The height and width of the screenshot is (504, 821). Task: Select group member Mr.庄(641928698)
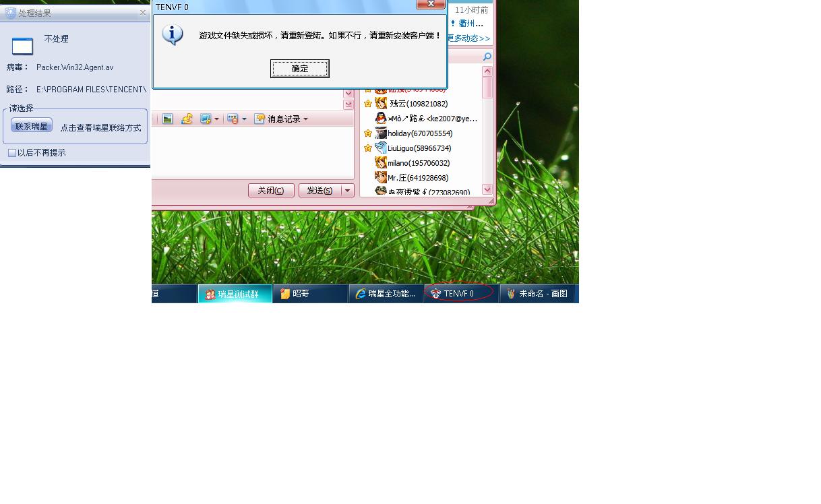418,178
